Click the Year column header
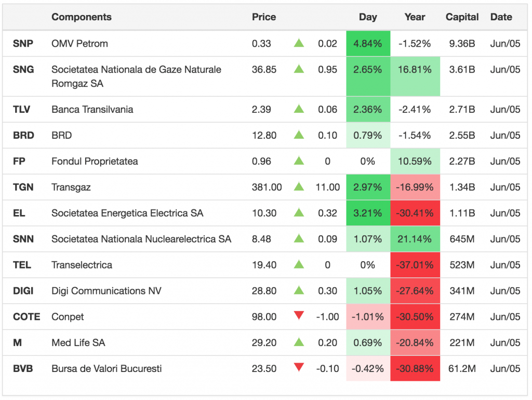This screenshot has width=532, height=400. (415, 17)
